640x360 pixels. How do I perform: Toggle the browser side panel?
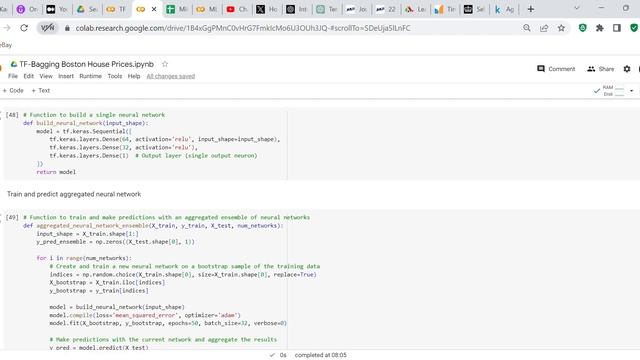coord(617,28)
